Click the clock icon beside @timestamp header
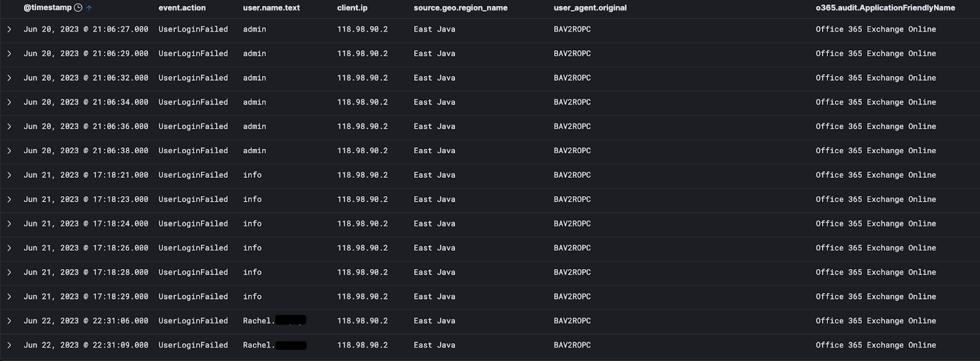Viewport: 980px width, 361px height. [x=77, y=7]
